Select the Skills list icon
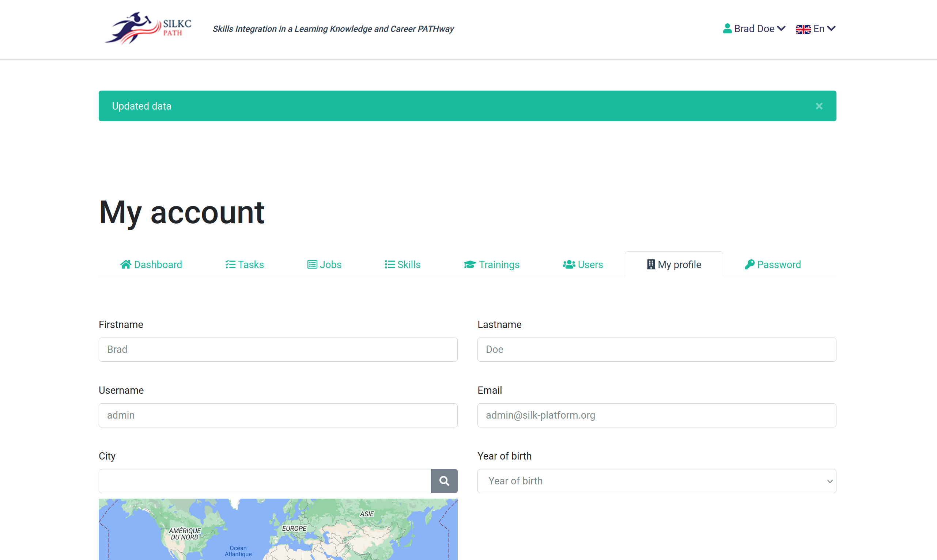The width and height of the screenshot is (937, 560). pos(389,264)
